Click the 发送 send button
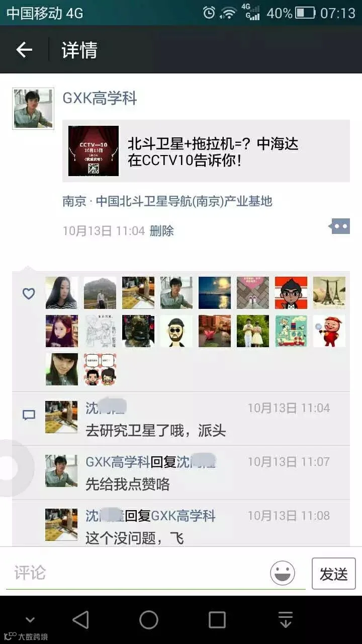Image resolution: width=362 pixels, height=644 pixels. [334, 574]
